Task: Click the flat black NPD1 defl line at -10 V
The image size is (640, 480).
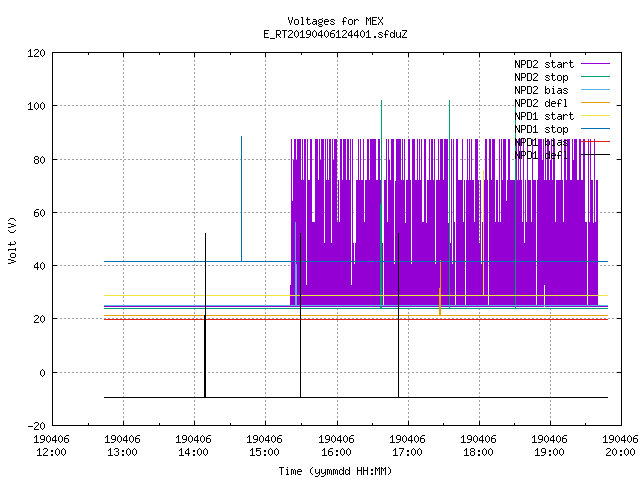Action: [x=356, y=398]
